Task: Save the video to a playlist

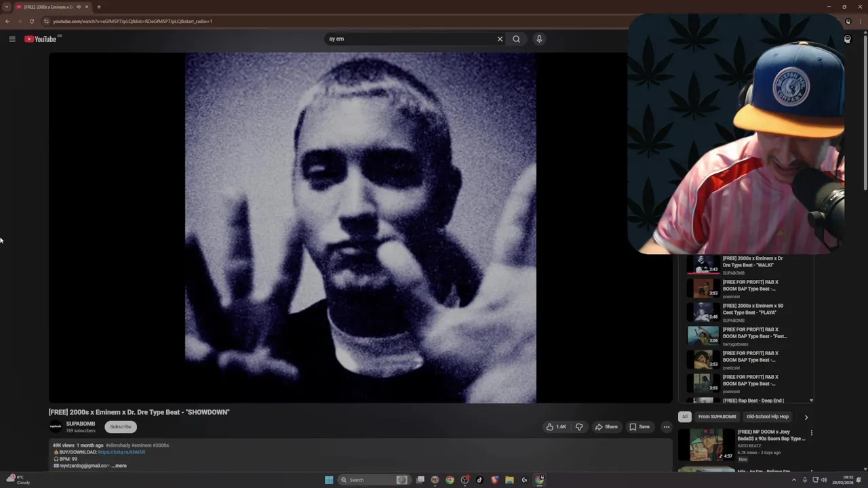Action: [639, 427]
